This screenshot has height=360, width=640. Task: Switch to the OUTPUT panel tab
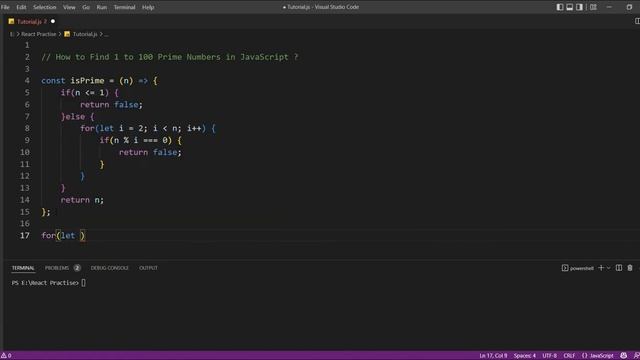pos(148,268)
